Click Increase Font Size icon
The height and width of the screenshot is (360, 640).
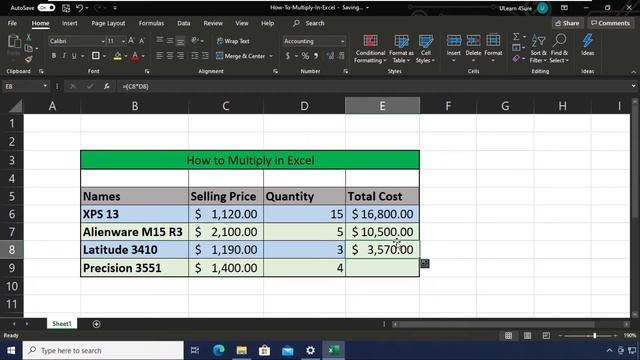(x=131, y=41)
